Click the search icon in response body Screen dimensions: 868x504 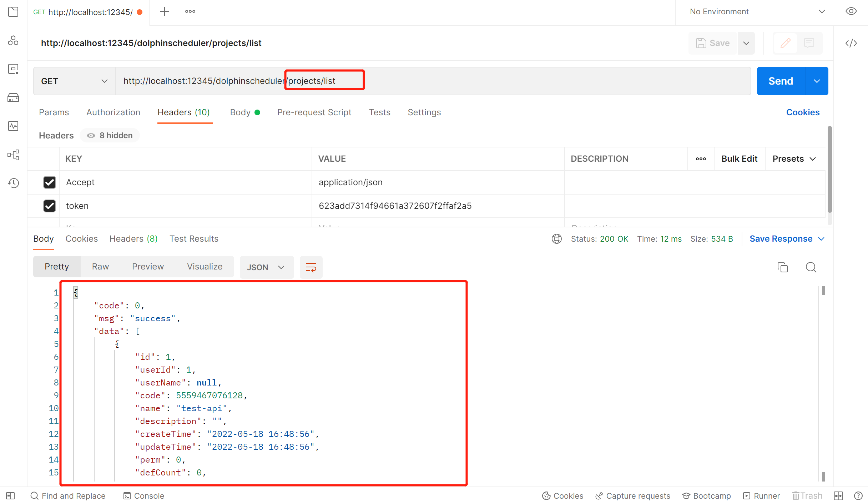tap(812, 266)
